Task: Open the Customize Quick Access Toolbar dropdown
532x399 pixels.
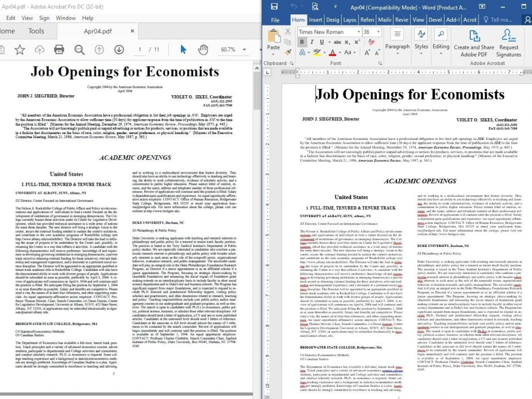Action: 335,6
